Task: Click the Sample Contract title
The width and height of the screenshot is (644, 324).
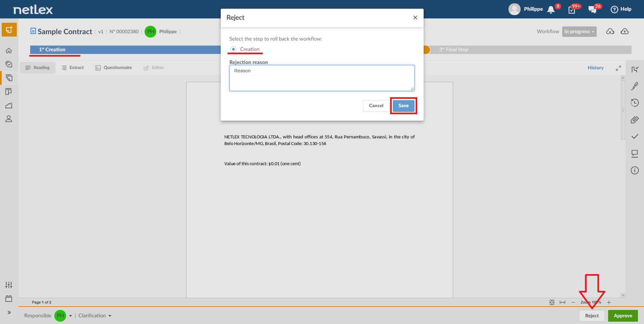Action: pyautogui.click(x=65, y=31)
